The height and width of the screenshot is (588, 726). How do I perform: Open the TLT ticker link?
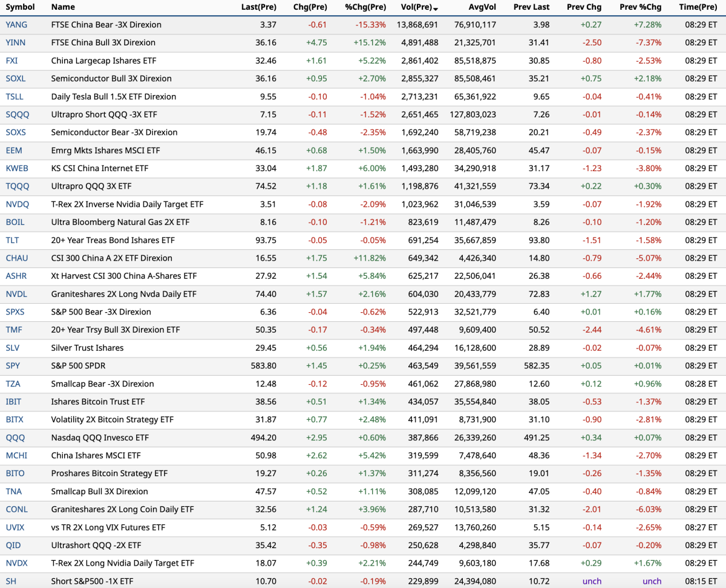(12, 240)
